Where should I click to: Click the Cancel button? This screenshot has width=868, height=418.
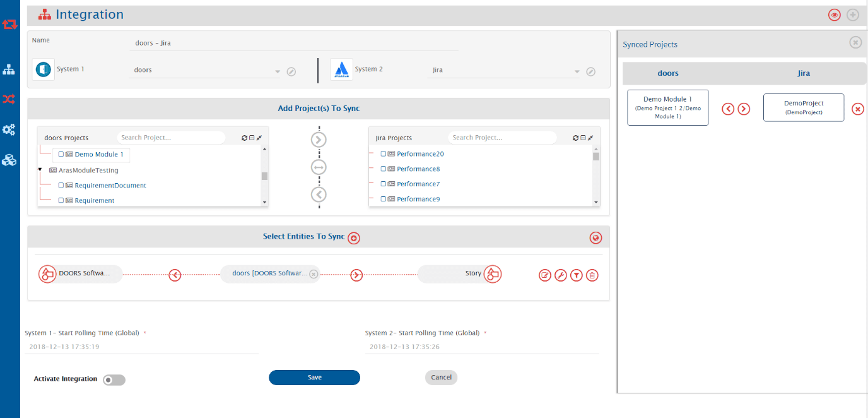pyautogui.click(x=441, y=378)
